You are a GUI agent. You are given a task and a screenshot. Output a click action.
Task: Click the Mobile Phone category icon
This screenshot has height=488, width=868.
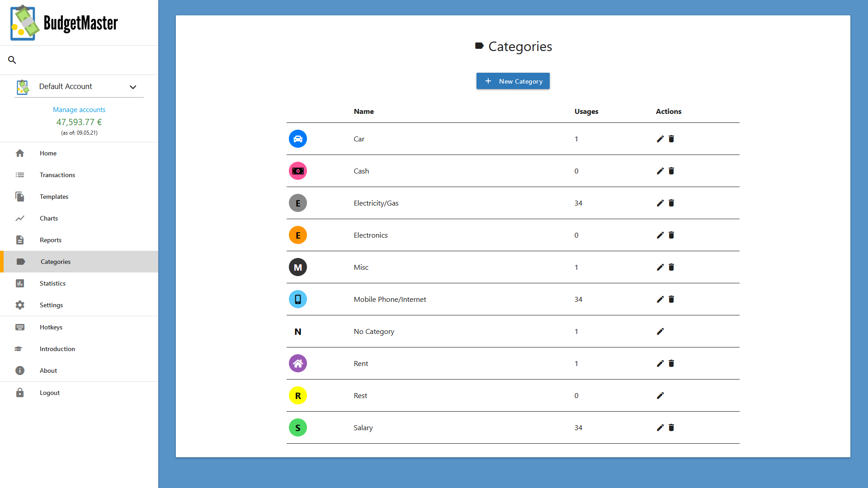(x=298, y=299)
